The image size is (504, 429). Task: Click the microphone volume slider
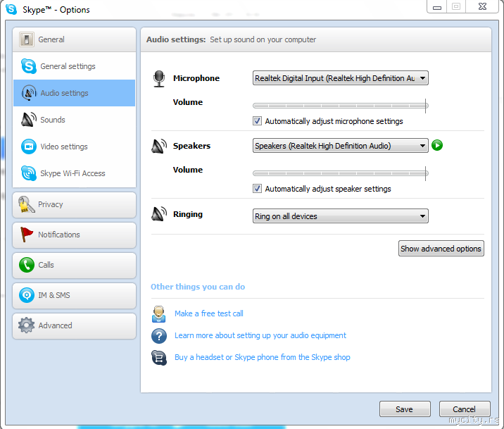click(341, 106)
